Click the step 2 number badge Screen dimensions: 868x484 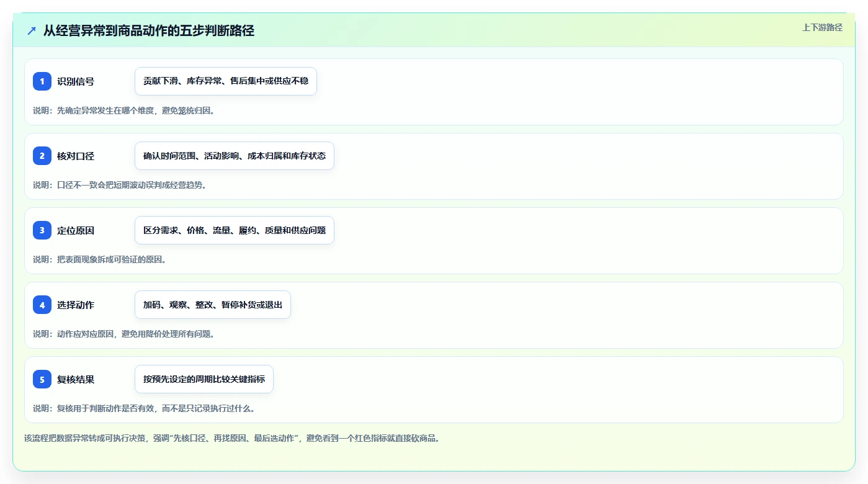42,156
